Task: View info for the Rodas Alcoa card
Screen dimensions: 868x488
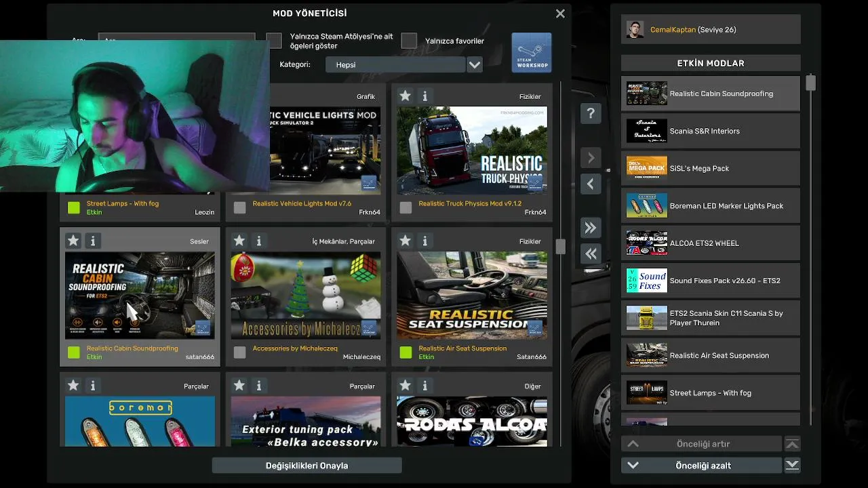Action: pyautogui.click(x=425, y=386)
